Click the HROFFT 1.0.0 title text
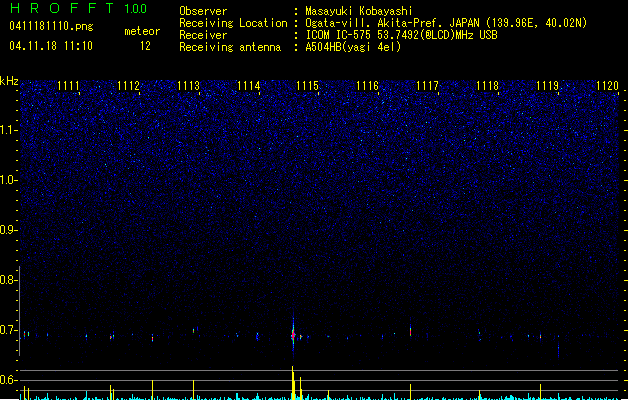Image resolution: width=629 pixels, height=400 pixels. point(78,8)
